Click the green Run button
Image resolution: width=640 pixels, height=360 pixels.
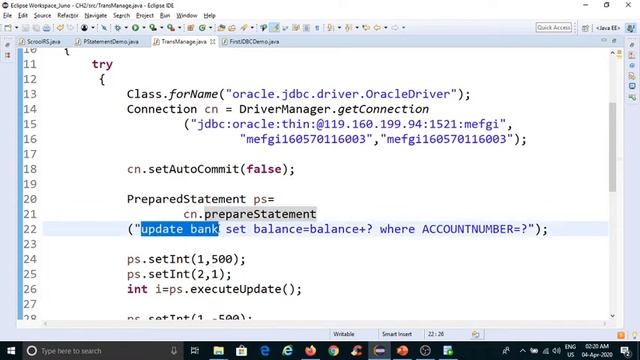[x=135, y=28]
